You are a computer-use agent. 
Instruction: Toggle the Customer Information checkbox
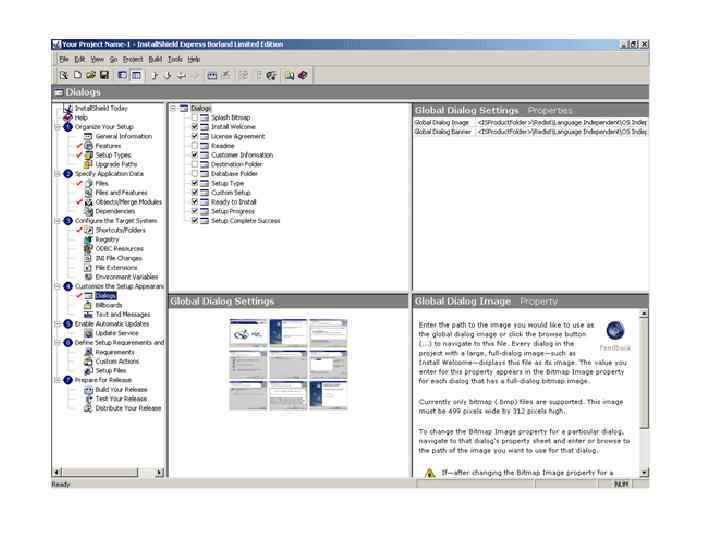[195, 155]
